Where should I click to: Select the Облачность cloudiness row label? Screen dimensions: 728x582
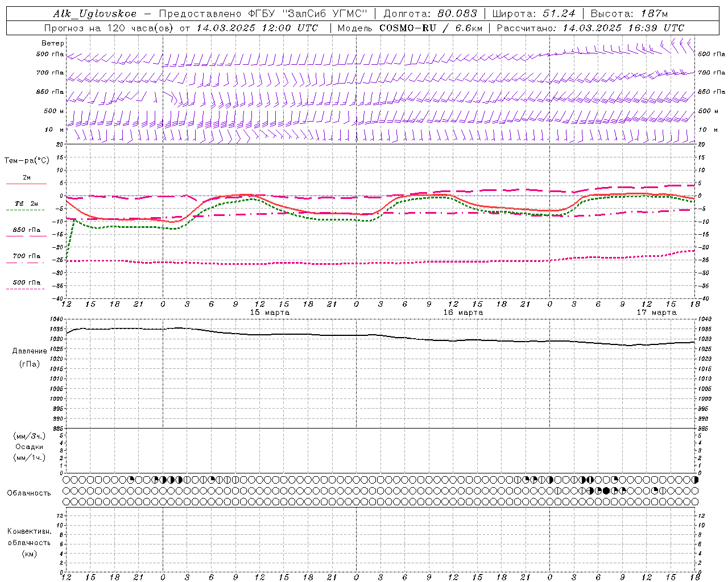pos(29,493)
